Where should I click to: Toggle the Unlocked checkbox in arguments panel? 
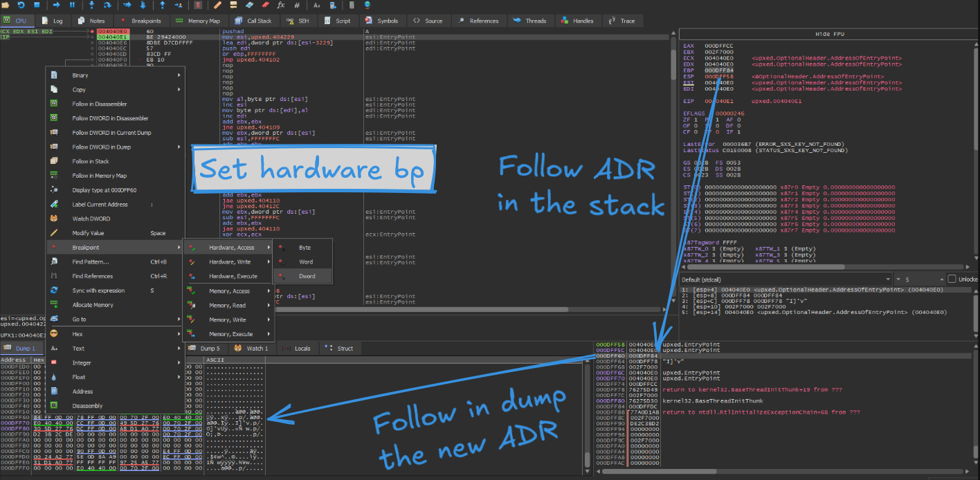pyautogui.click(x=952, y=279)
